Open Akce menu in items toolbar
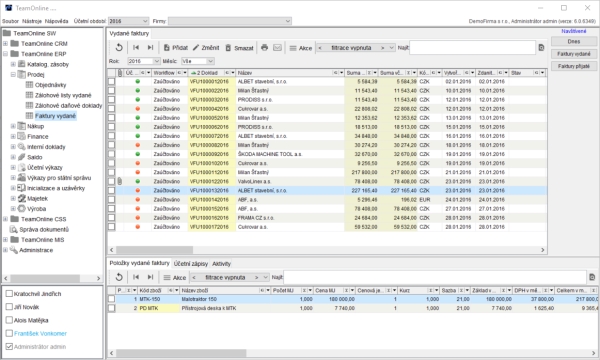The width and height of the screenshot is (600, 360). [174, 277]
